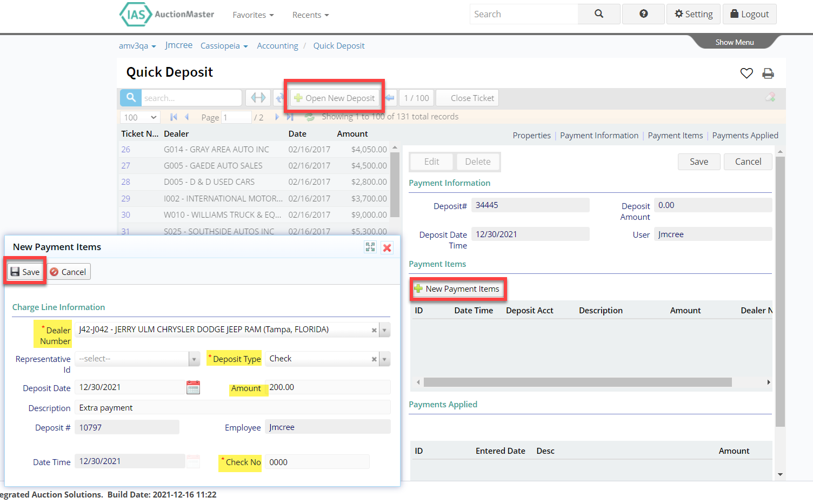Jump to last page of records
The height and width of the screenshot is (504, 813).
(x=290, y=117)
